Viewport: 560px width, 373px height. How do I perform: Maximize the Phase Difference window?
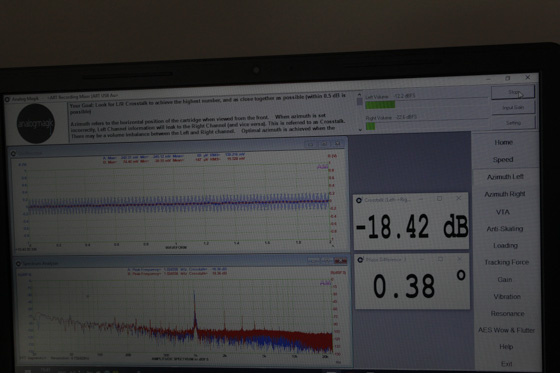tap(441, 259)
